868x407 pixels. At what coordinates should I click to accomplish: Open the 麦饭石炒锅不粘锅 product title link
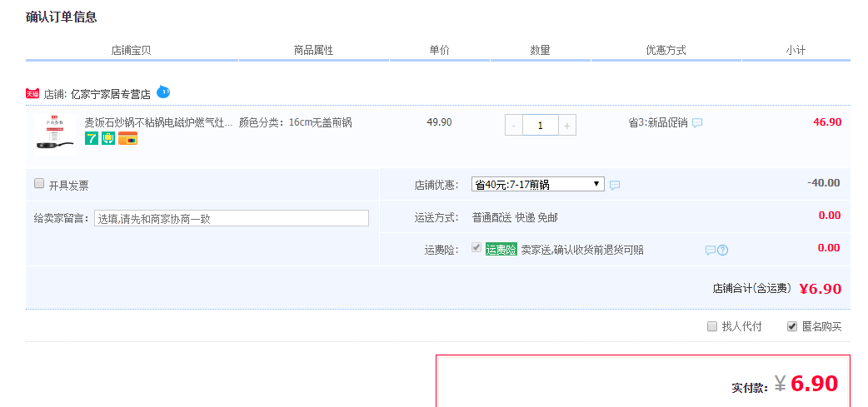pos(158,122)
